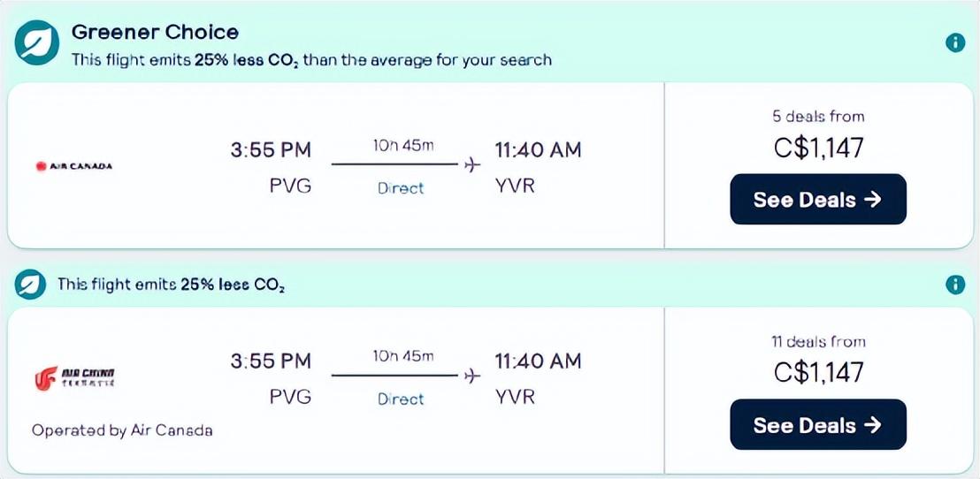Screen dimensions: 980x479
Task: Click the 3:55 PM departure on first flight
Action: tap(271, 150)
